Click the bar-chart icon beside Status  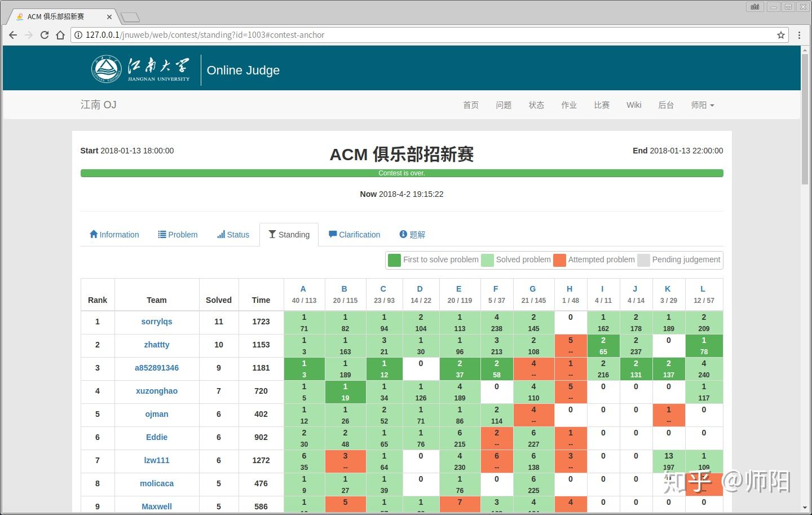[220, 234]
